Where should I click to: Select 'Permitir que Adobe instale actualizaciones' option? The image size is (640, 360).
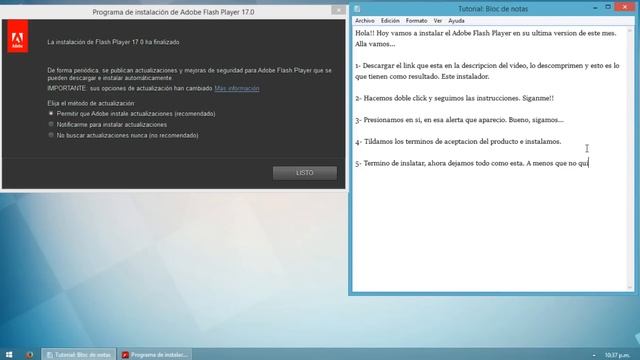click(x=132, y=113)
